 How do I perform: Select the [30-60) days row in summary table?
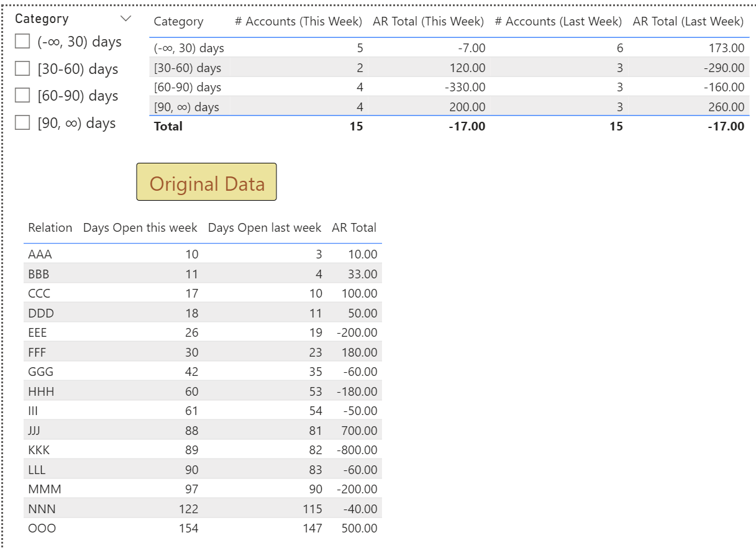(449, 68)
